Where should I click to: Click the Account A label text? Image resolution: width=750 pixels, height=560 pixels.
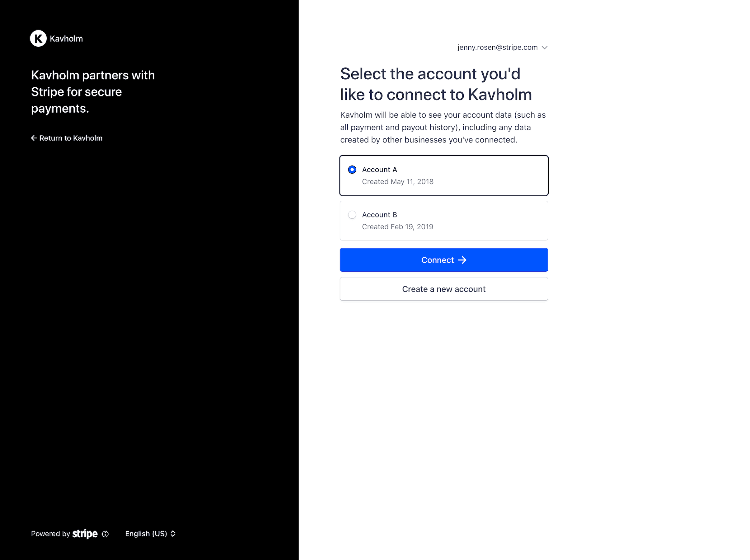click(x=379, y=170)
